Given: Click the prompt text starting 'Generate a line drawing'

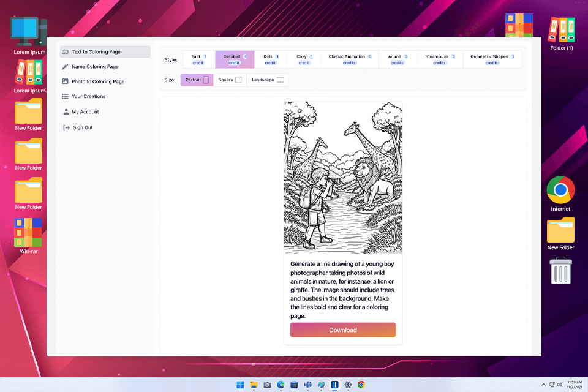Looking at the screenshot, I should coord(342,290).
